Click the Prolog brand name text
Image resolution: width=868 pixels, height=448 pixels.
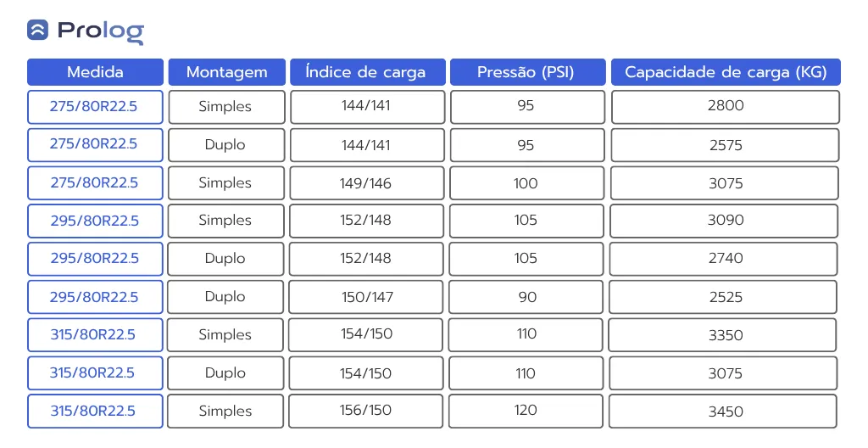coord(101,31)
